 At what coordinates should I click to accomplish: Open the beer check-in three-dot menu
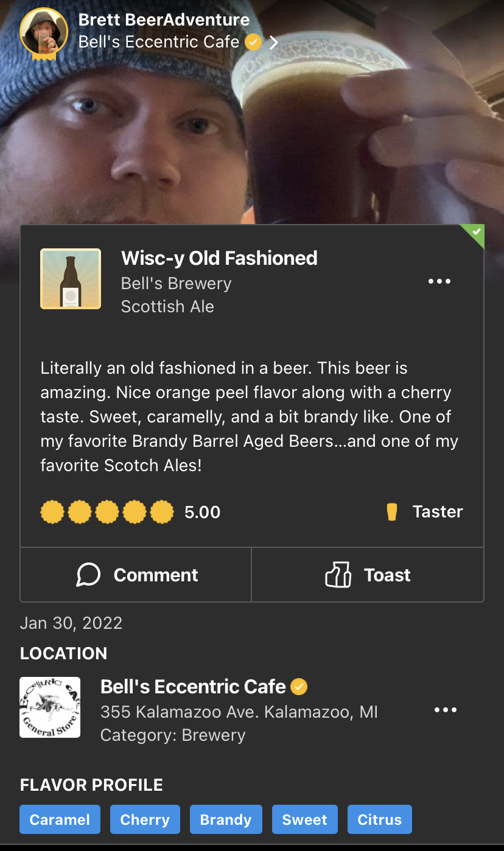click(439, 281)
